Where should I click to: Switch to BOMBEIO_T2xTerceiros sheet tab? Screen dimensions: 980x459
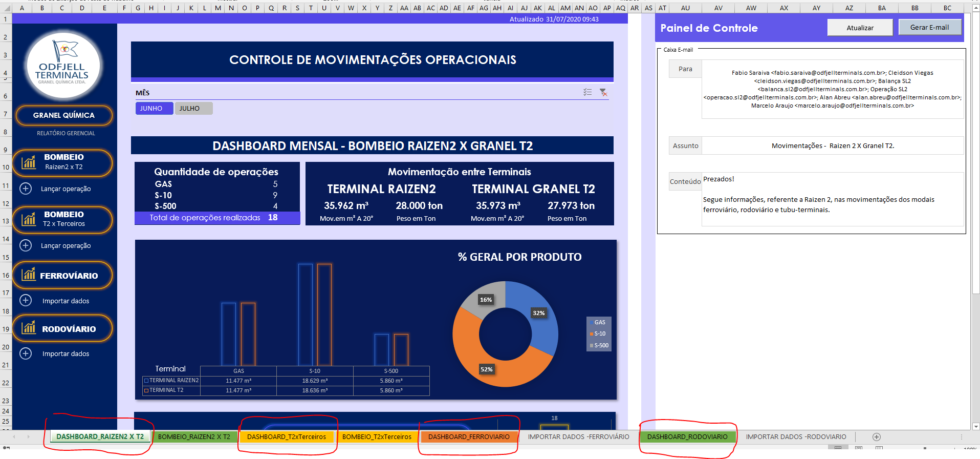coord(377,437)
